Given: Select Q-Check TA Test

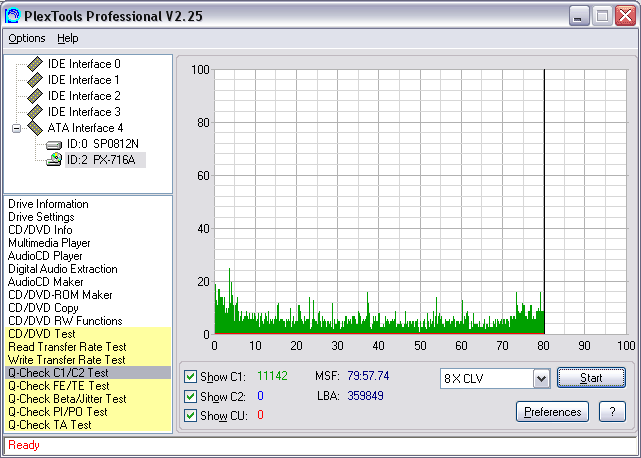Looking at the screenshot, I should point(88,425).
